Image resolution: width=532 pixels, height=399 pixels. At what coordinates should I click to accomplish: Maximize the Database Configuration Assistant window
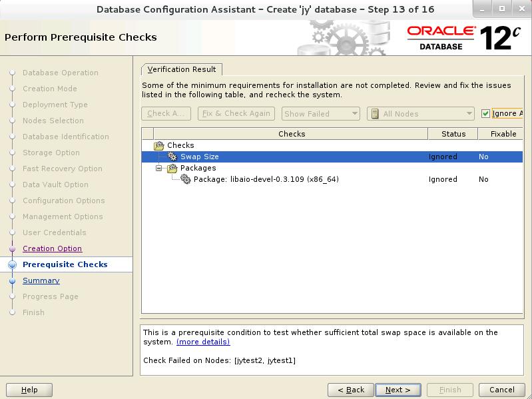pos(502,9)
